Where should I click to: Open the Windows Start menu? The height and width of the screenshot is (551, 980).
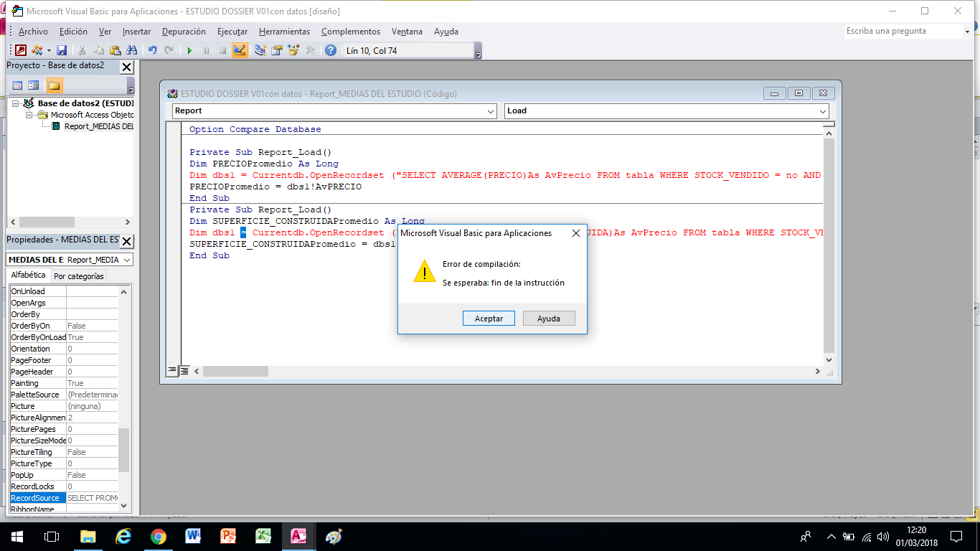tap(17, 537)
